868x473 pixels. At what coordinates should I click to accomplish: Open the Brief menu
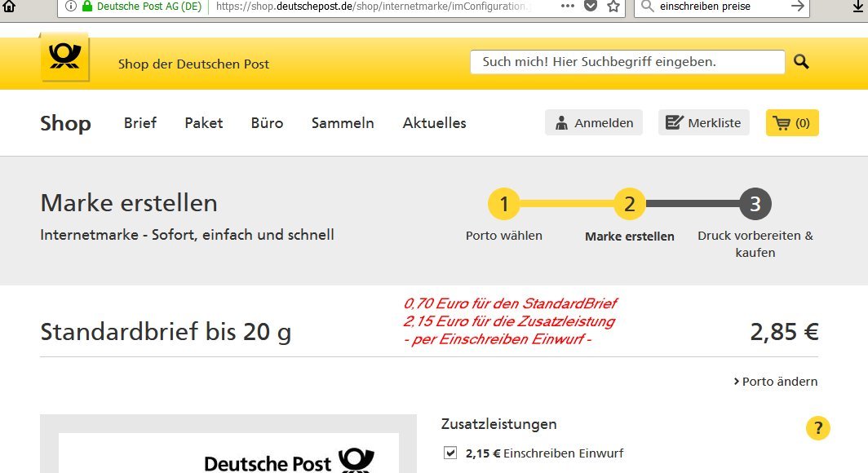click(x=140, y=123)
